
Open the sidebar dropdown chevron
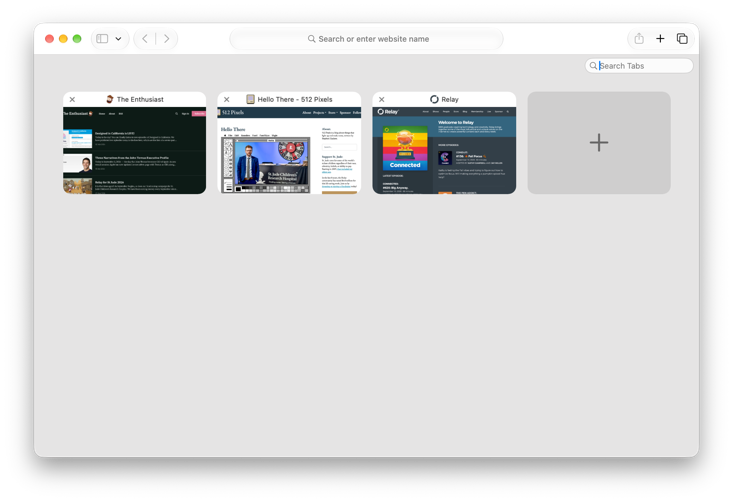pyautogui.click(x=118, y=39)
